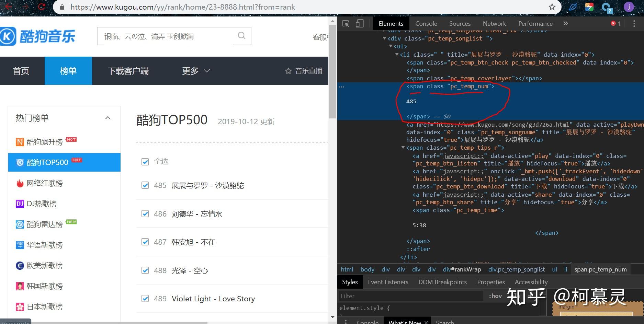Screen dimensions: 644x324
Task: Uncheck song 486 刘德华 - 忘情水
Action: (145, 213)
